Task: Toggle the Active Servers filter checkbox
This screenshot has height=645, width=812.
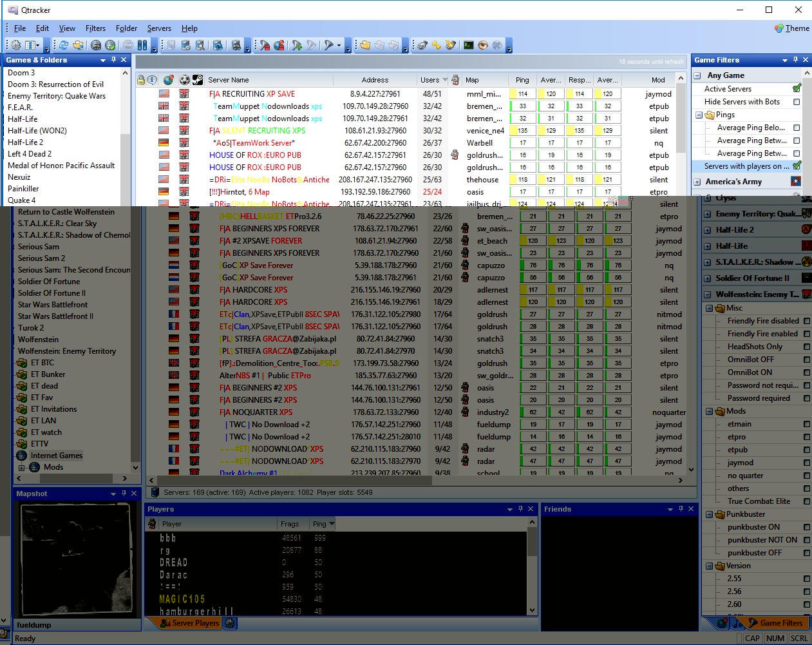Action: [797, 89]
